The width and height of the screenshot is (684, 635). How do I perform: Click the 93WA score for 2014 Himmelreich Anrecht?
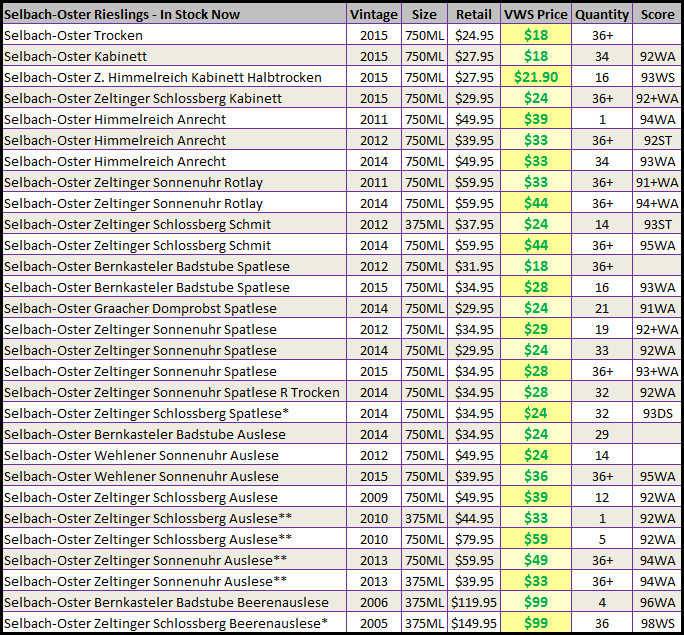657,161
